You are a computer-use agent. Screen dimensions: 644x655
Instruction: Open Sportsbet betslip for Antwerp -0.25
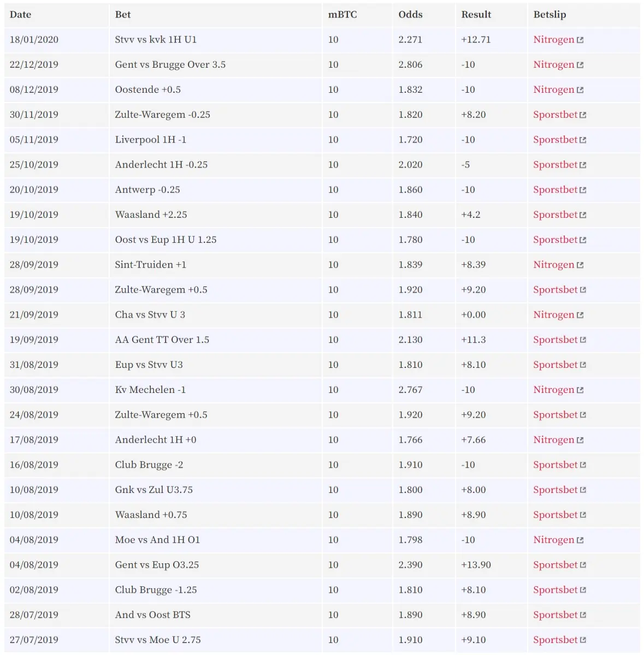[556, 189]
